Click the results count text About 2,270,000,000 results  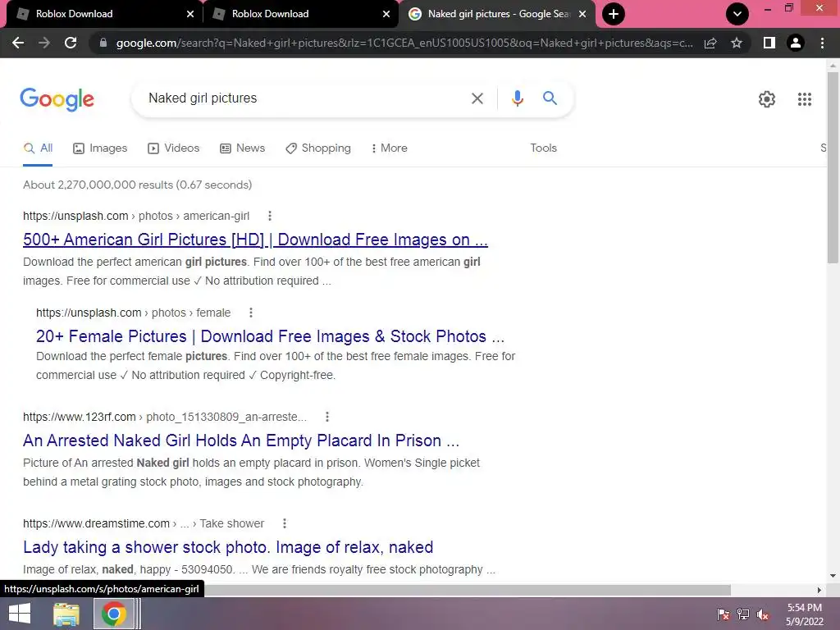pyautogui.click(x=137, y=185)
